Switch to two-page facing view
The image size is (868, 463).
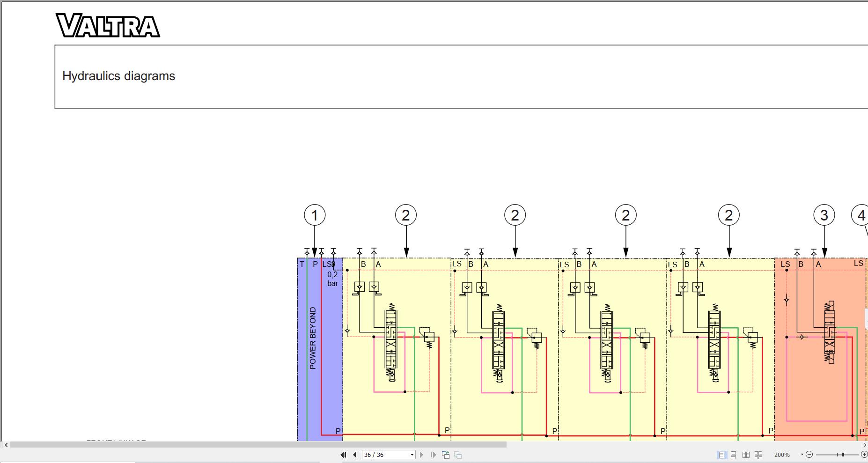[746, 455]
